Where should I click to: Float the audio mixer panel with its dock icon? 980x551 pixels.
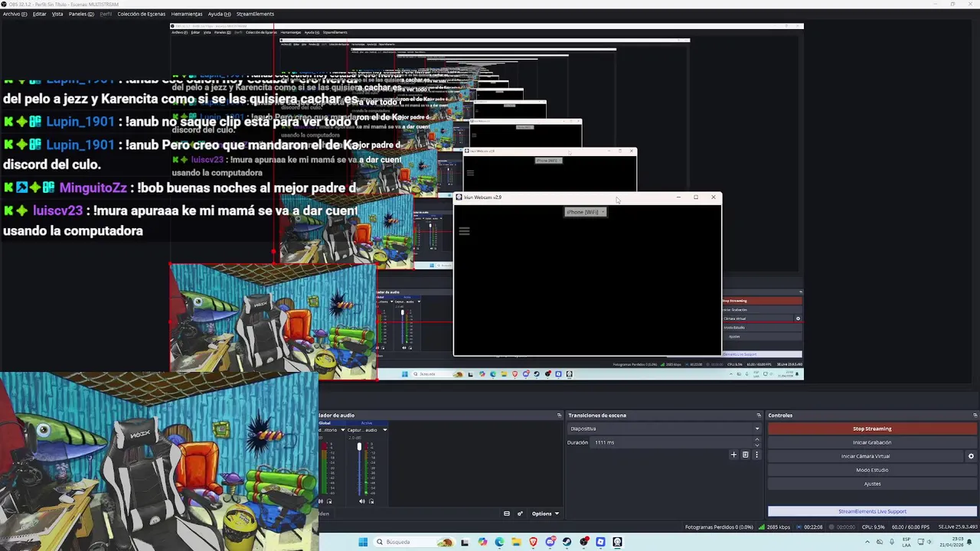pos(559,416)
